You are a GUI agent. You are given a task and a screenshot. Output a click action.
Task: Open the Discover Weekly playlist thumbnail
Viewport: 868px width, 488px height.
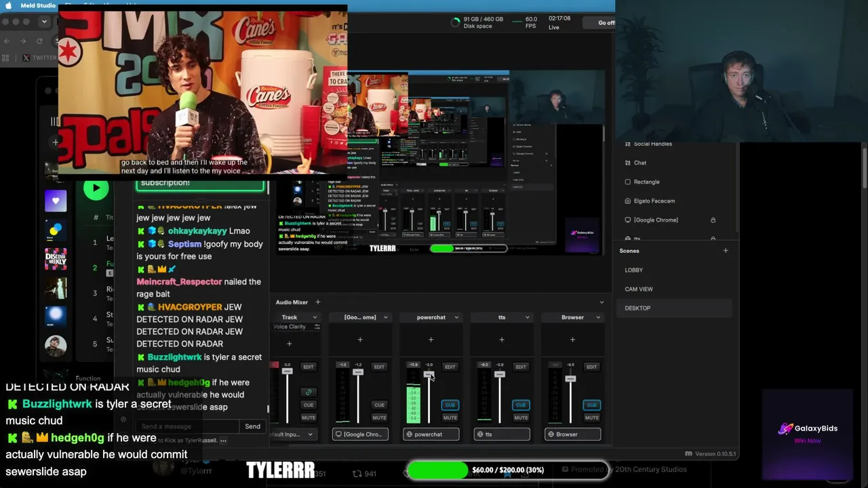coord(56,259)
